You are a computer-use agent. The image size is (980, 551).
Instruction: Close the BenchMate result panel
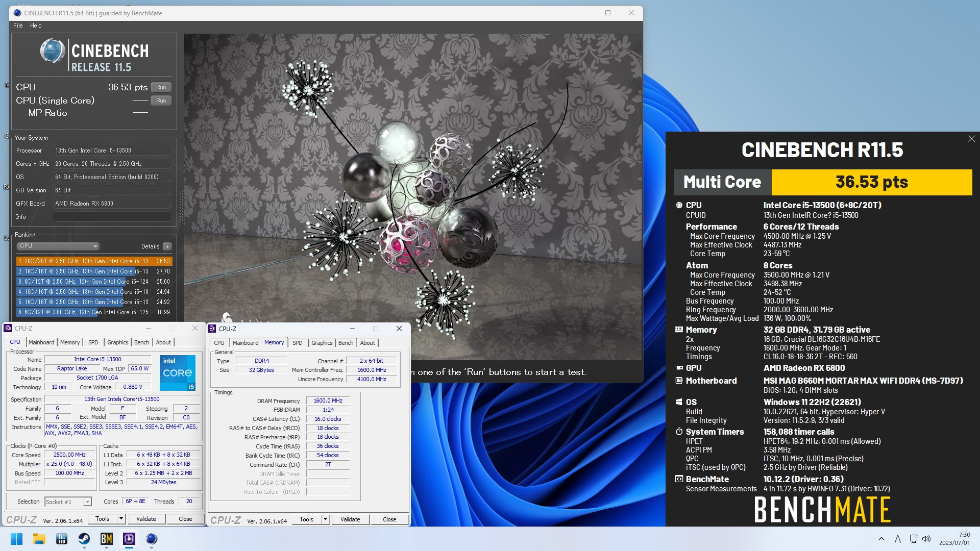971,139
